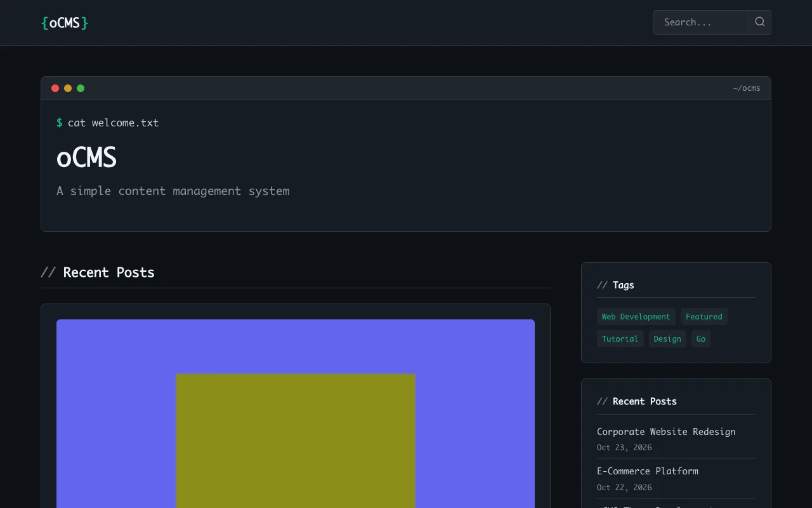Image resolution: width=812 pixels, height=508 pixels.
Task: Click the "cat welcome.txt" command text
Action: click(114, 123)
